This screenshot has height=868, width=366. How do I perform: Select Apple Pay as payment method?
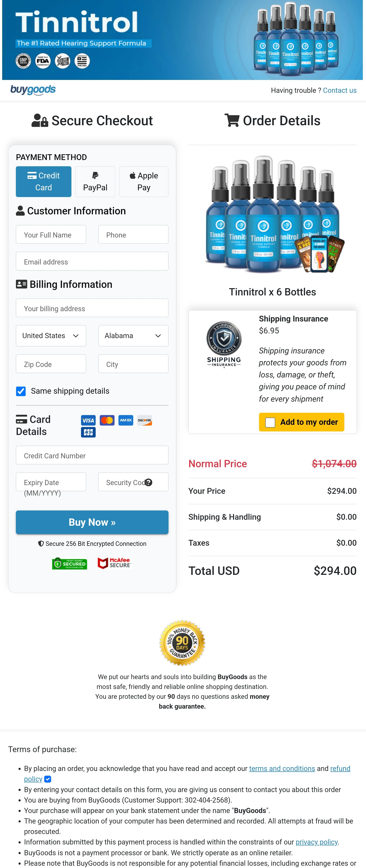click(x=143, y=181)
